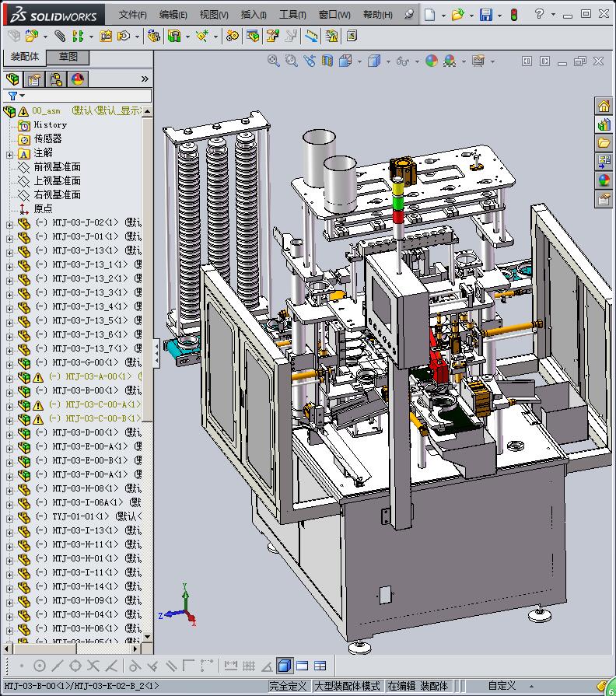Open View Palette task pane icon
The image size is (616, 696).
(604, 162)
